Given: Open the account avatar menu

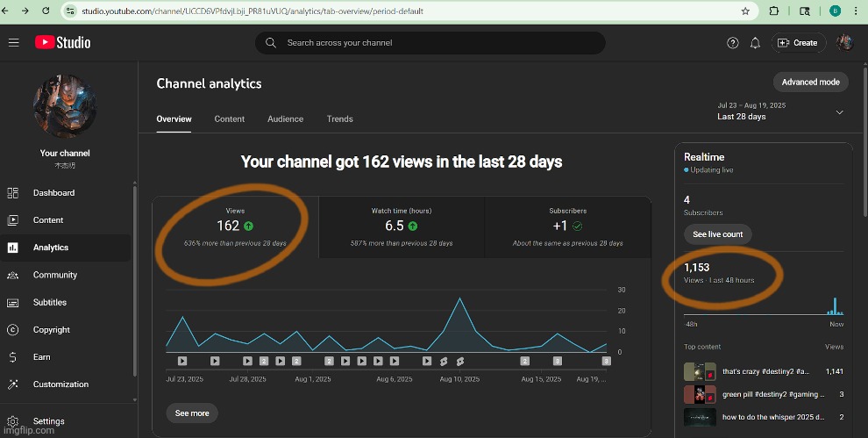Looking at the screenshot, I should [844, 43].
